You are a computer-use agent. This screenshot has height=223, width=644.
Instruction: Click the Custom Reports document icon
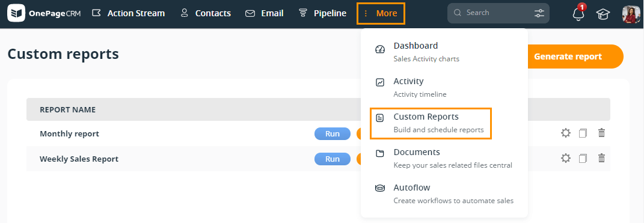[380, 118]
